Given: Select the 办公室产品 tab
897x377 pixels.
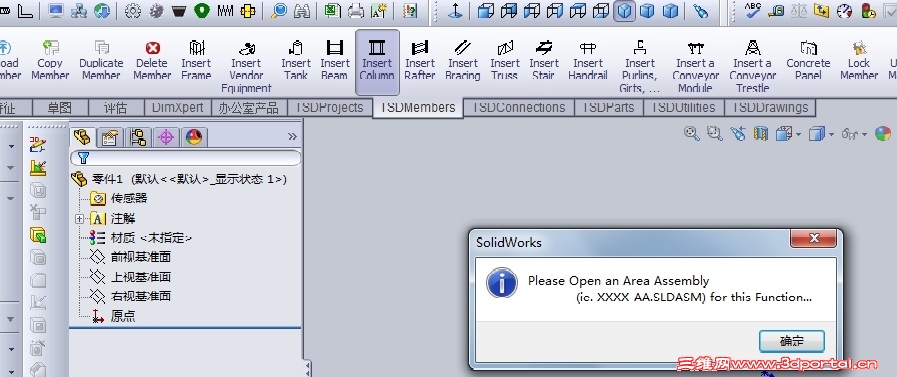Looking at the screenshot, I should point(249,108).
